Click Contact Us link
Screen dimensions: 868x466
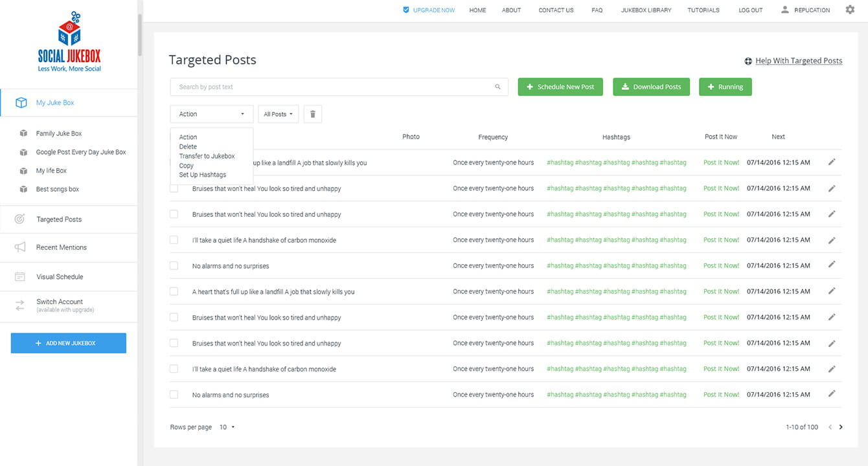pos(556,10)
